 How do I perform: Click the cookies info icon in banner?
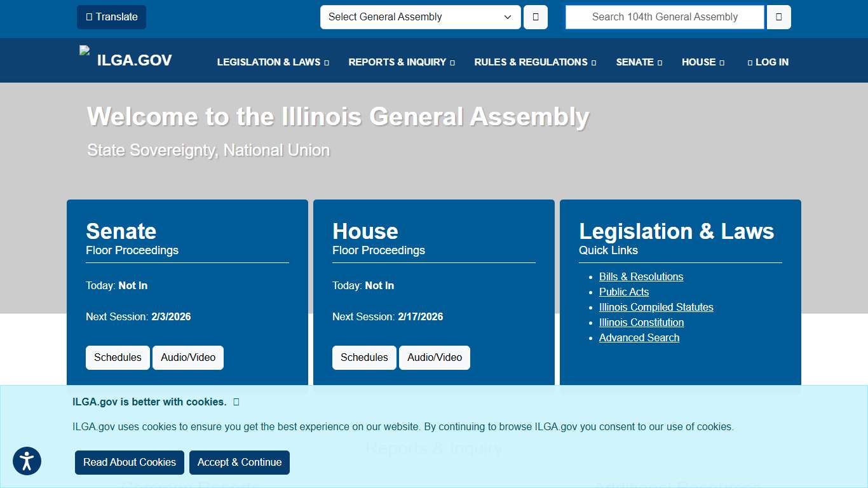236,402
